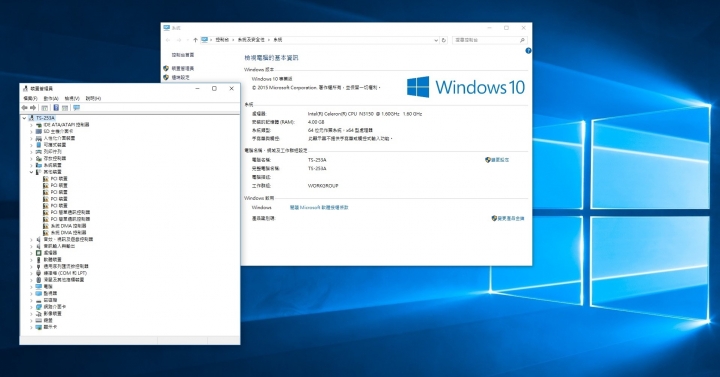Click the imaging devices (影像裝置) icon
720x377 pixels.
click(39, 313)
